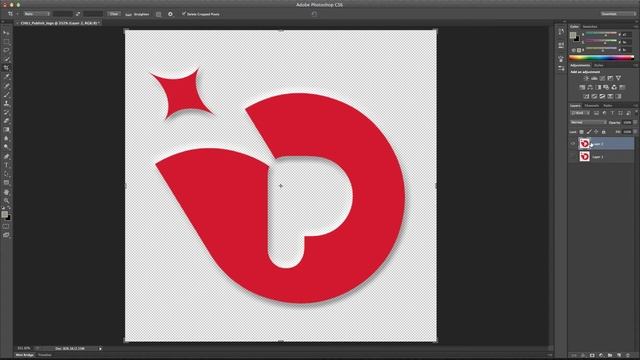Hide Layer 2 using its eye icon
640x360 pixels.
pos(573,144)
